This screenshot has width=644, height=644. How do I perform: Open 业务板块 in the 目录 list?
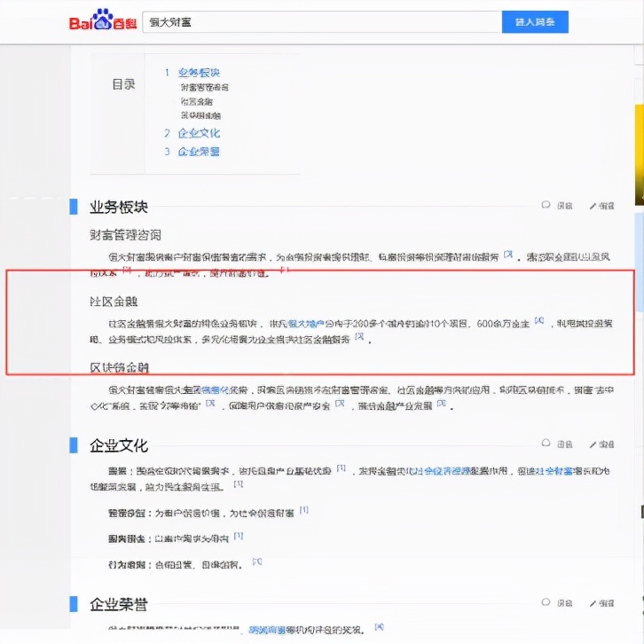coord(199,73)
